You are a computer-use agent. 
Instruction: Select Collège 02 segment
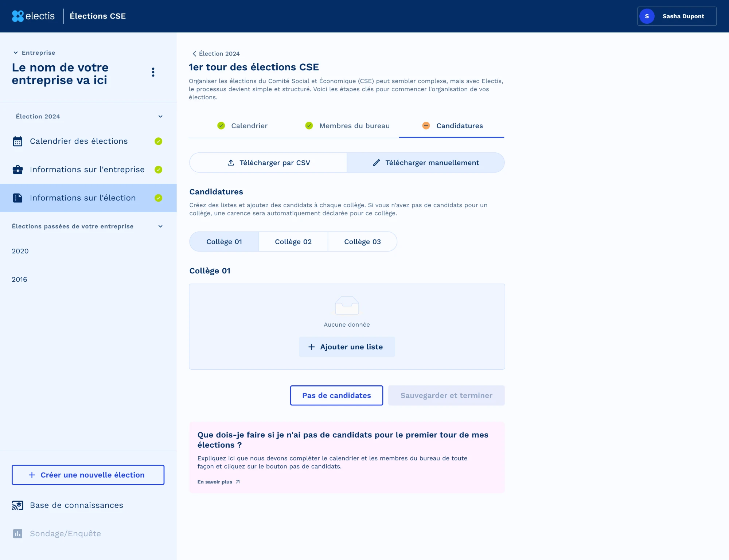pos(293,242)
